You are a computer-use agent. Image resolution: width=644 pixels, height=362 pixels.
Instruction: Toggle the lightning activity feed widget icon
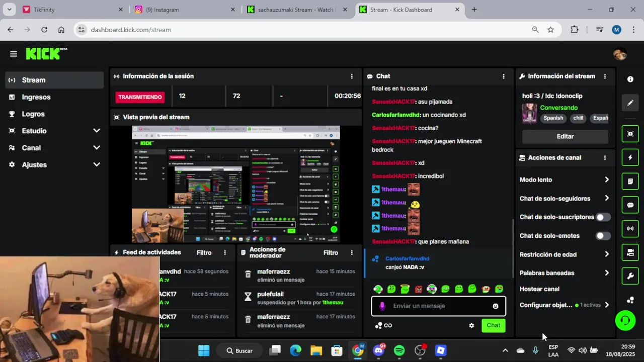click(630, 157)
